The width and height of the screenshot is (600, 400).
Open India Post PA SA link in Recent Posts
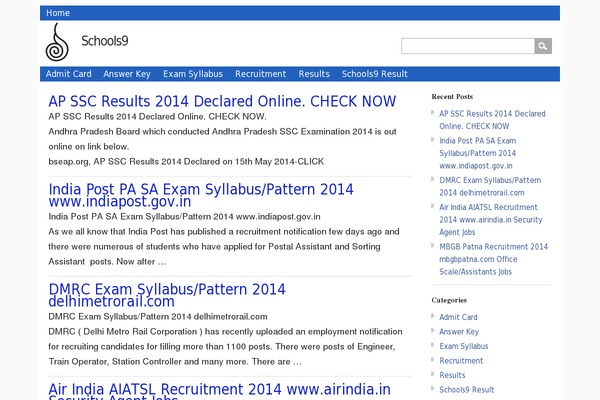click(478, 153)
